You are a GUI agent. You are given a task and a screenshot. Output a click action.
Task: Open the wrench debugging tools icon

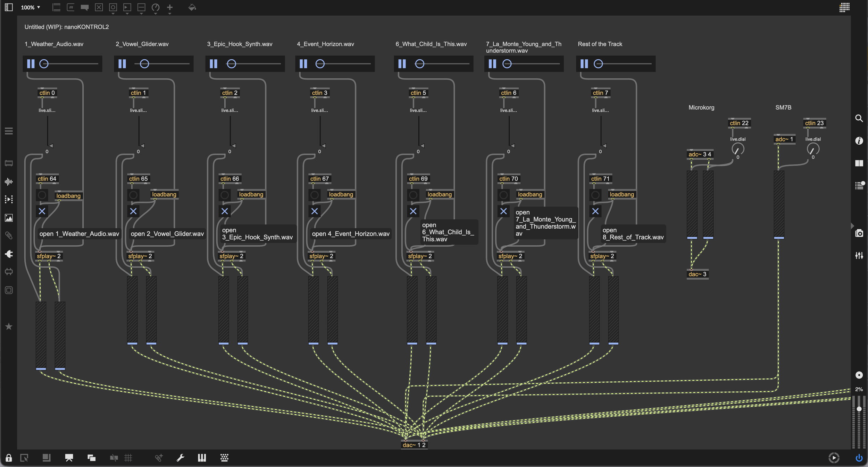tap(180, 458)
